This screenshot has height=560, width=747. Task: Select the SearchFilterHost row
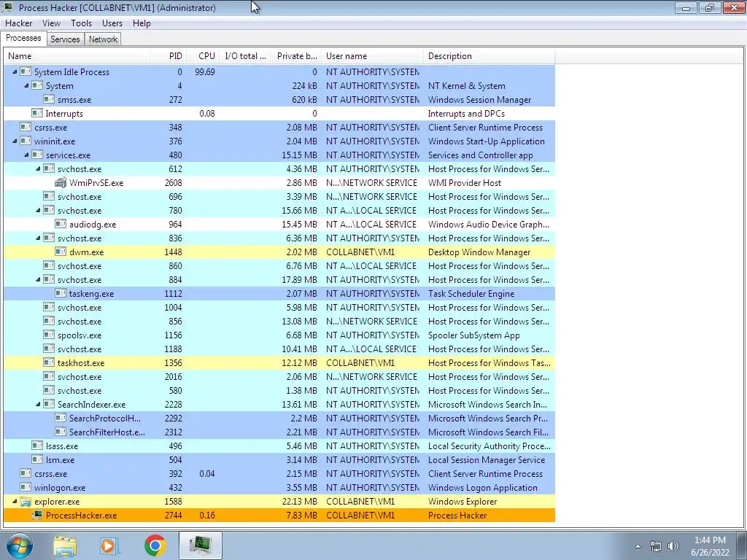279,432
